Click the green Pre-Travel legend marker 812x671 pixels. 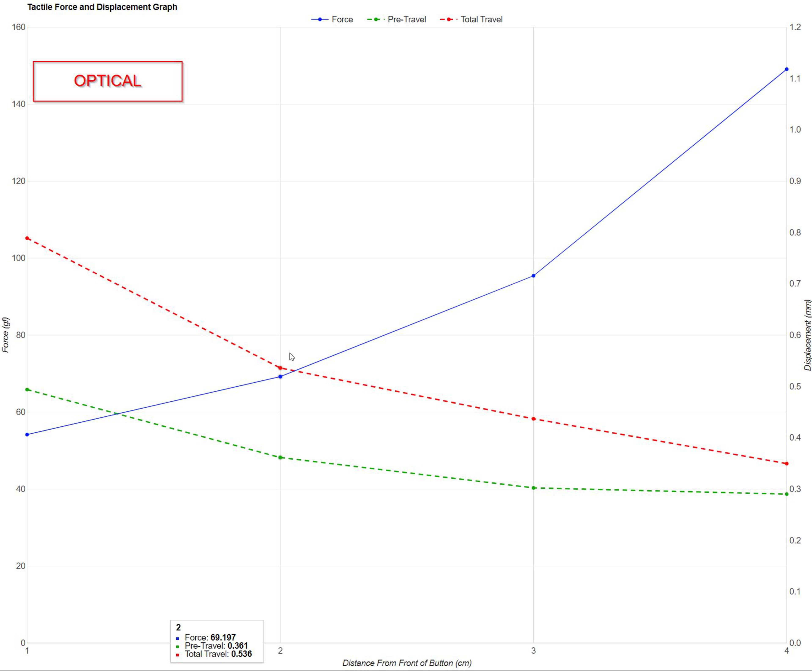click(376, 19)
